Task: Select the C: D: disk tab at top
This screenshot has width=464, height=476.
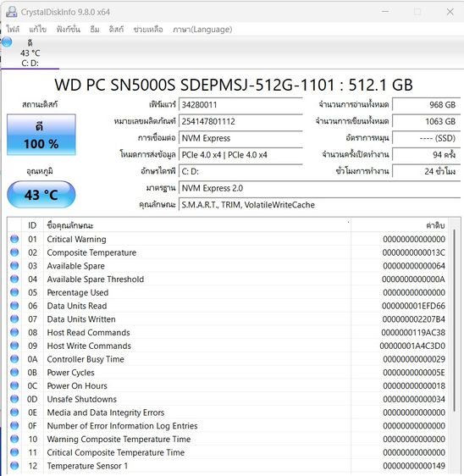Action: (x=30, y=53)
